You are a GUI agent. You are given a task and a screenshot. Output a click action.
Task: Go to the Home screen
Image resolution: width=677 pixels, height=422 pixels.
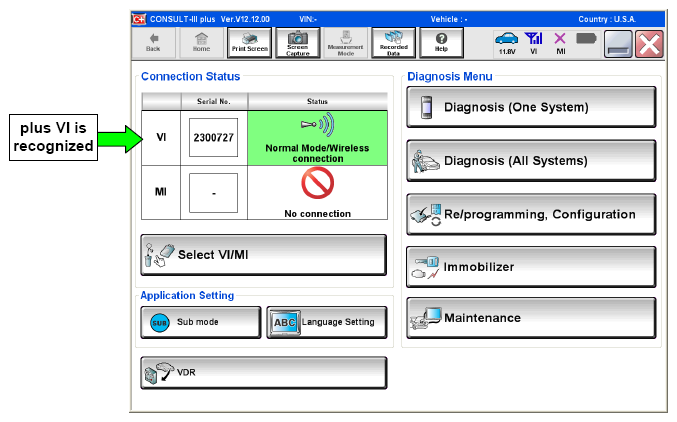tap(201, 43)
